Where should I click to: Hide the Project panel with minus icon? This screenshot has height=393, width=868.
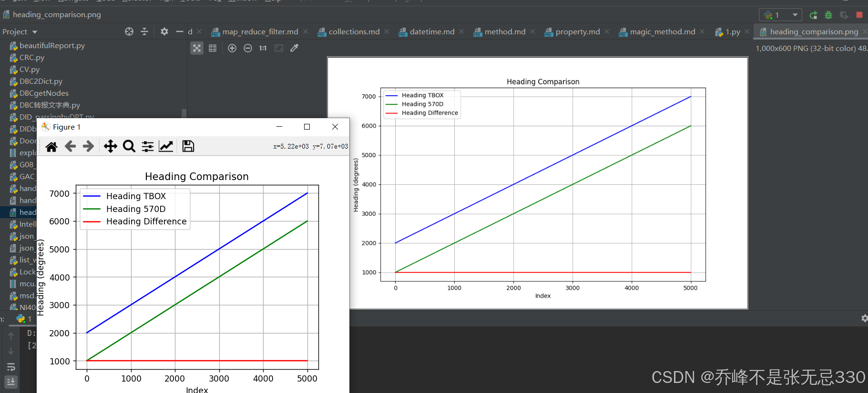[180, 31]
